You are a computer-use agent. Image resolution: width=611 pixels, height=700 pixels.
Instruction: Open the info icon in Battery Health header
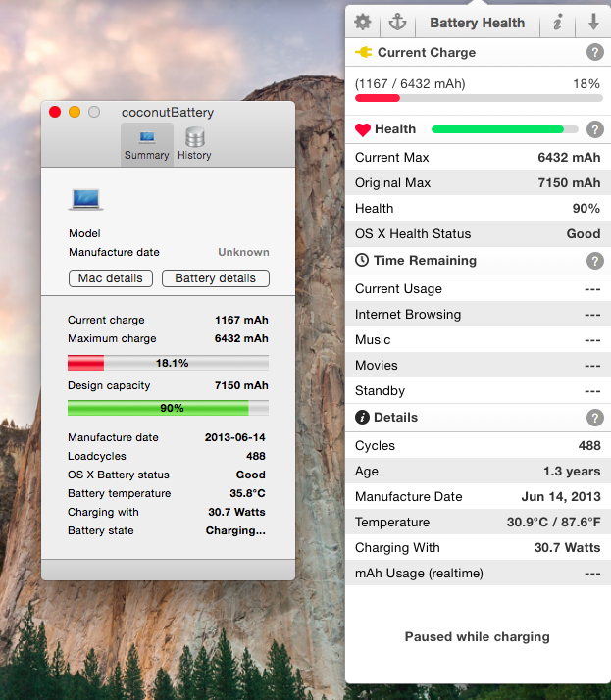click(x=557, y=22)
